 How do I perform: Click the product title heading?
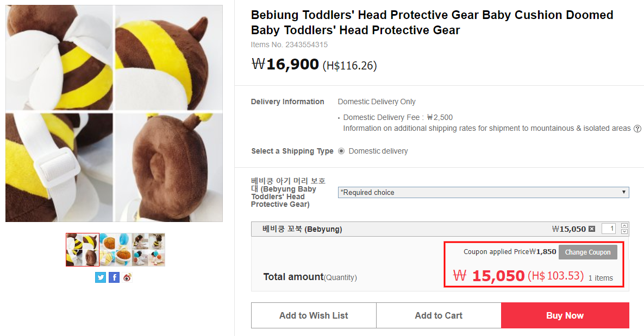point(432,23)
